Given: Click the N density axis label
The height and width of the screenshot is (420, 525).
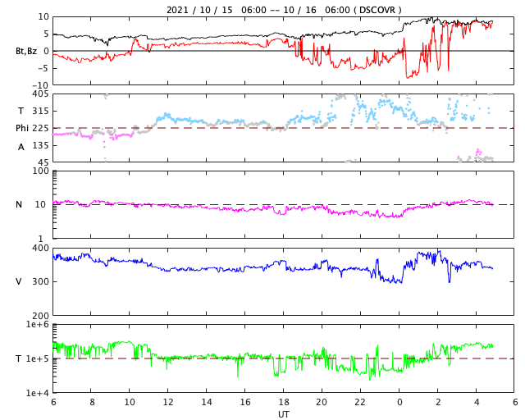Looking at the screenshot, I should tap(19, 204).
